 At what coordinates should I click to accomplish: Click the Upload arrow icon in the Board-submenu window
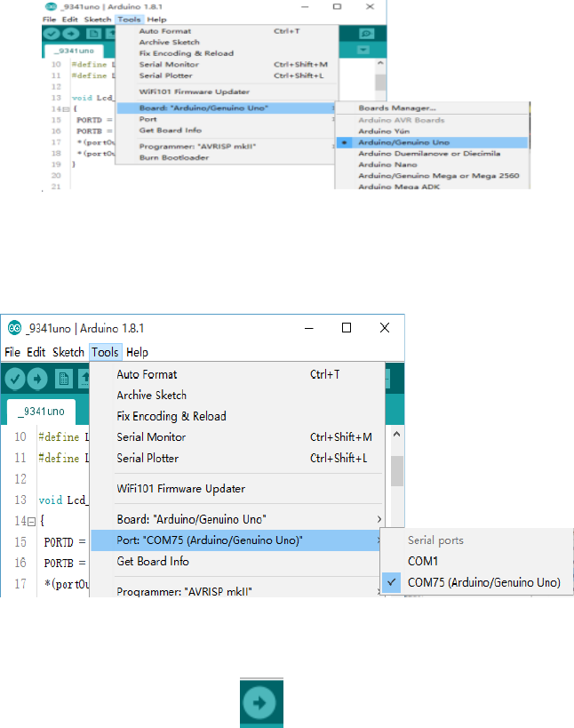coord(70,34)
